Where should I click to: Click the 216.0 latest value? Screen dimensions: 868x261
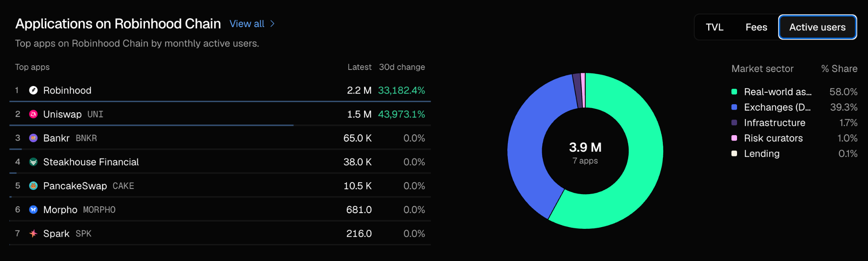tap(359, 234)
